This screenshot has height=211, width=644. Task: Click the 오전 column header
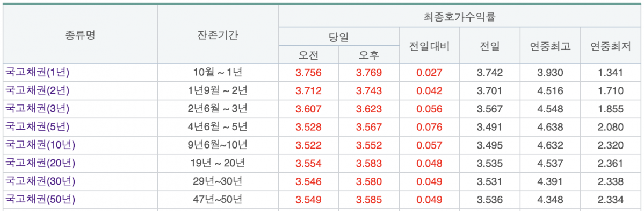pyautogui.click(x=308, y=55)
